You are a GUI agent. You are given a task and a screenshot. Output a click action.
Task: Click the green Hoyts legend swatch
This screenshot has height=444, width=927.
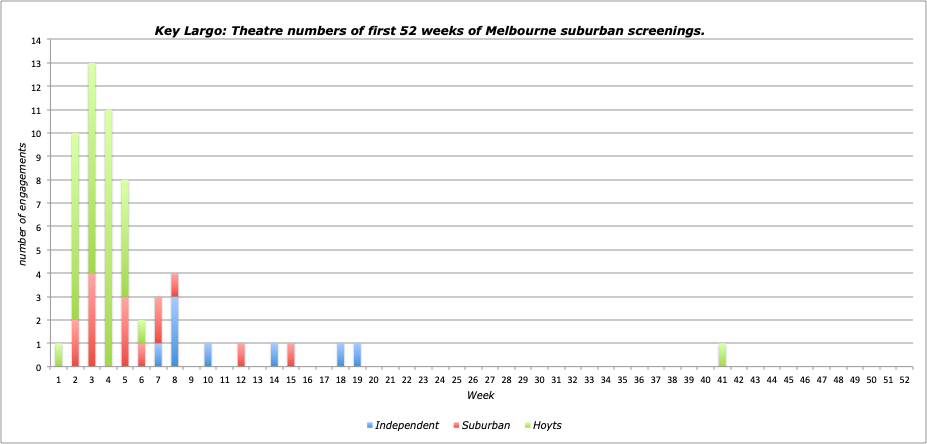click(528, 426)
